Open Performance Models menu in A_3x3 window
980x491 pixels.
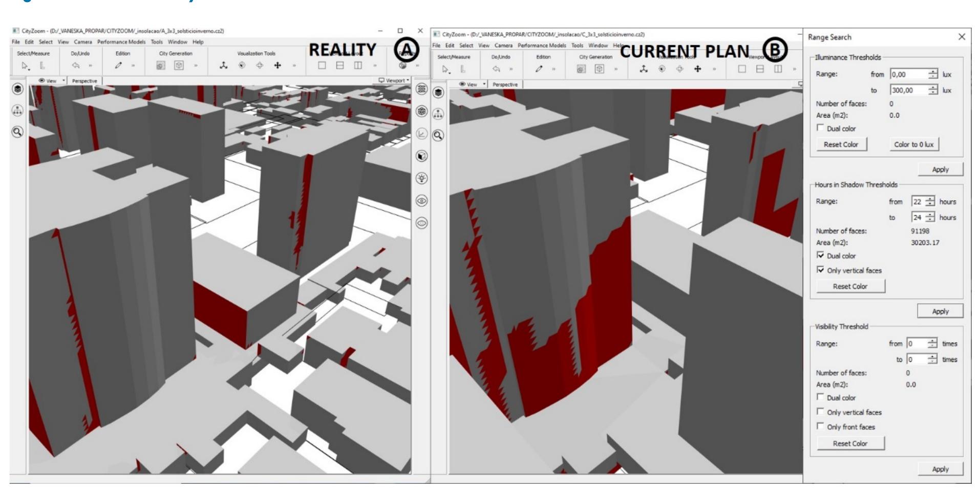(x=121, y=42)
